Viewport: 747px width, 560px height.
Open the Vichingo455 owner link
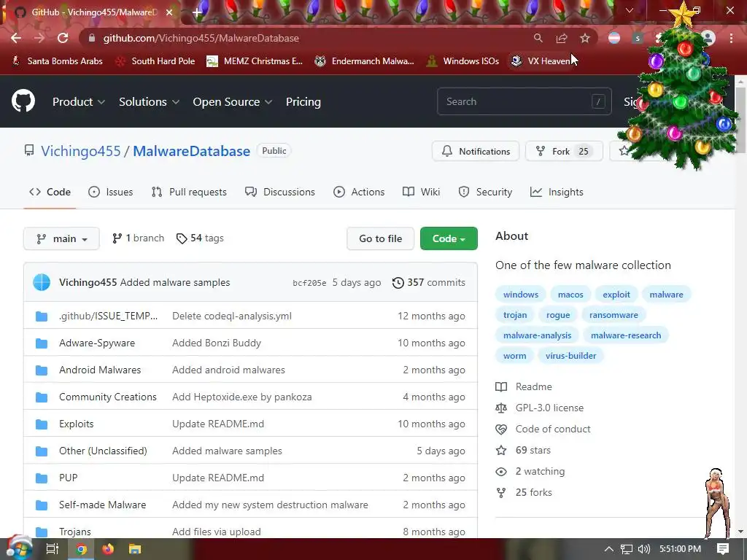[x=80, y=151]
